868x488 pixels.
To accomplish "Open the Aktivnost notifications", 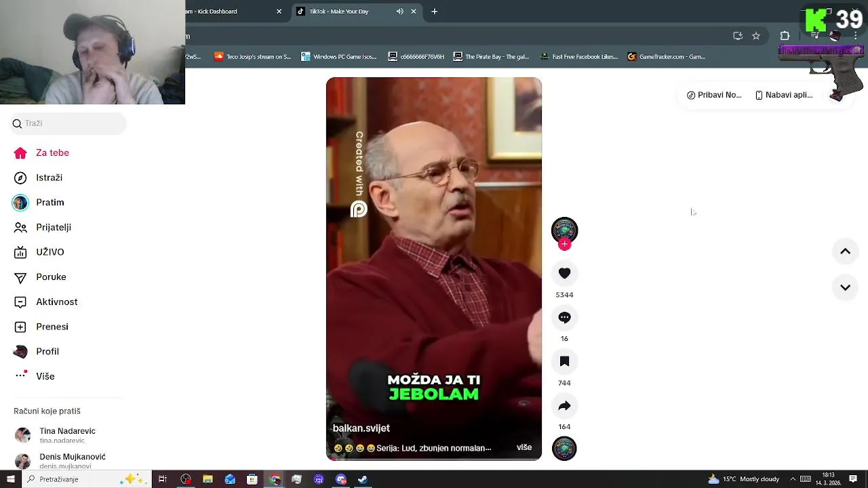I will [46, 302].
